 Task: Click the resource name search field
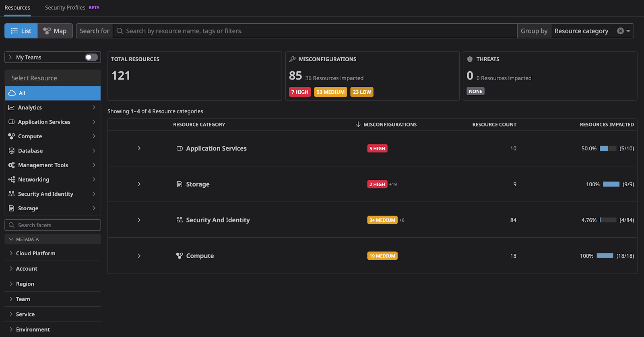tap(315, 31)
